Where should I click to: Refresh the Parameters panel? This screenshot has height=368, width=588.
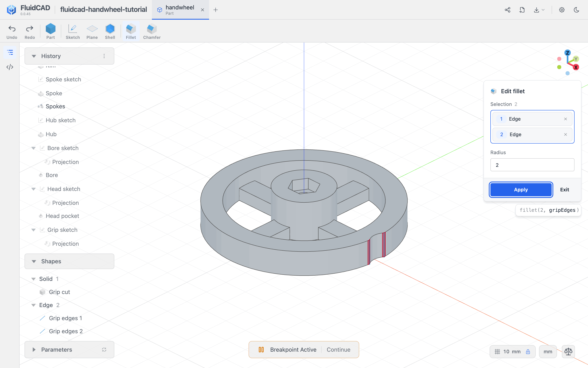[104, 350]
